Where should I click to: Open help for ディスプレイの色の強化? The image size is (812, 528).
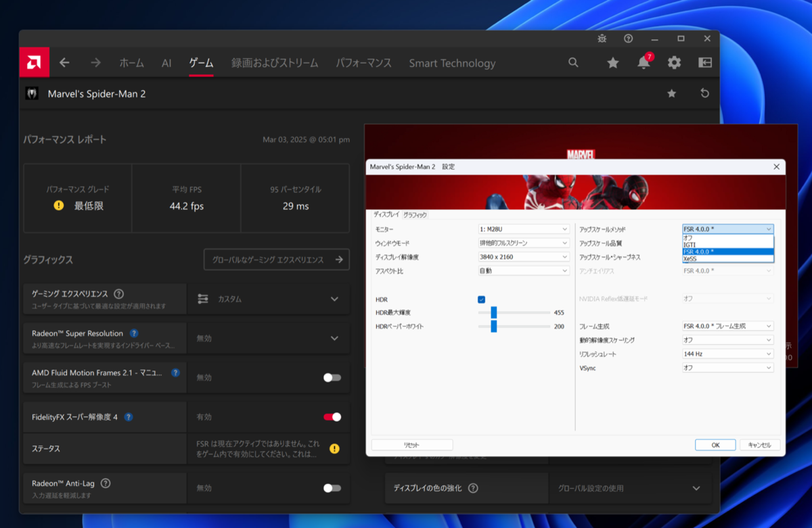pyautogui.click(x=473, y=488)
